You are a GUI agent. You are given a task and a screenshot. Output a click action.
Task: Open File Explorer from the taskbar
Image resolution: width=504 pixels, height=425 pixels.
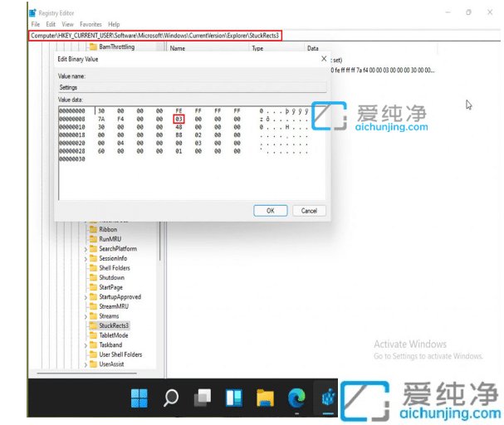(265, 398)
